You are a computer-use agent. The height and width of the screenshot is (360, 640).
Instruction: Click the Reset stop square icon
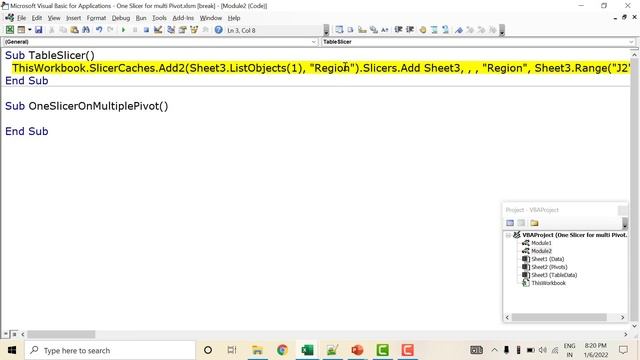146,30
